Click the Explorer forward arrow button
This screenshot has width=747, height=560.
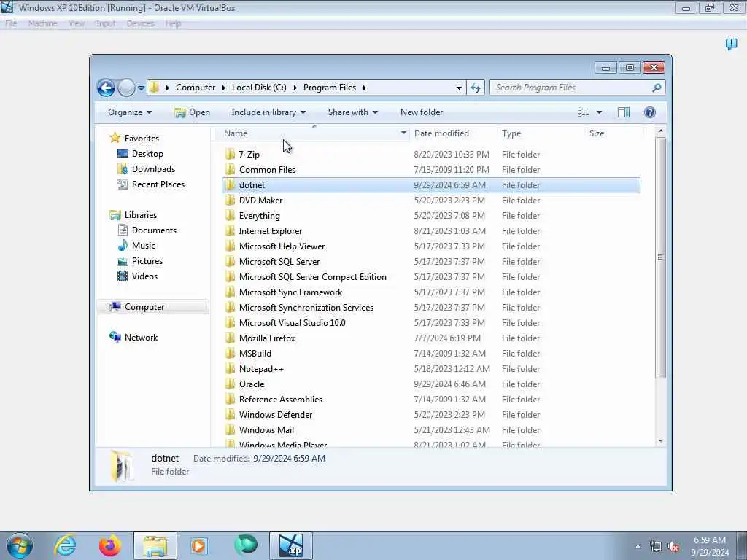(x=126, y=87)
